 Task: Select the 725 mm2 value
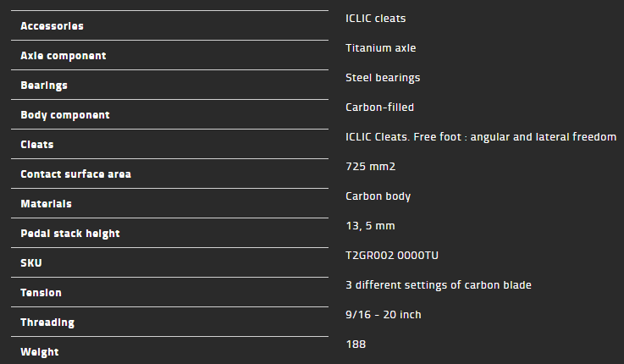point(371,166)
